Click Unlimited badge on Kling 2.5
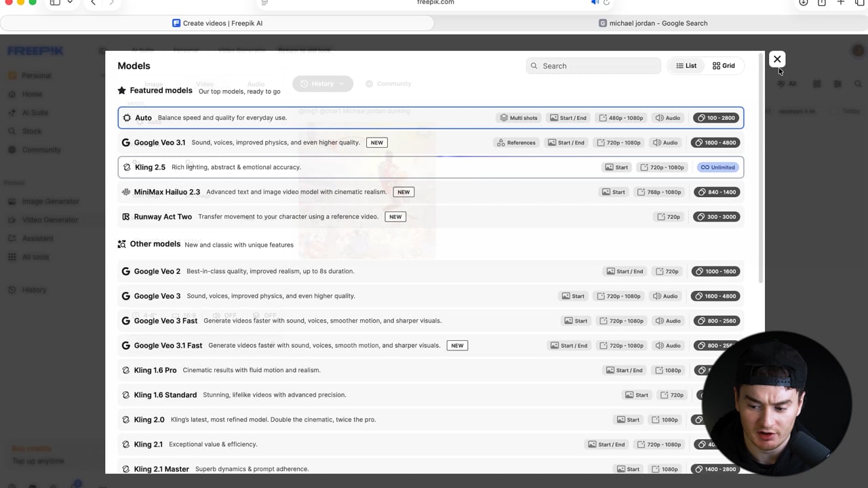Viewport: 868px width, 488px height. (718, 167)
